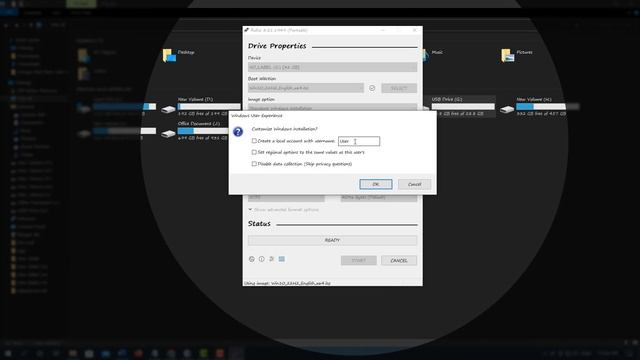Viewport: 640px width, 360px height.
Task: Click the Rufus START button
Action: pyautogui.click(x=359, y=260)
